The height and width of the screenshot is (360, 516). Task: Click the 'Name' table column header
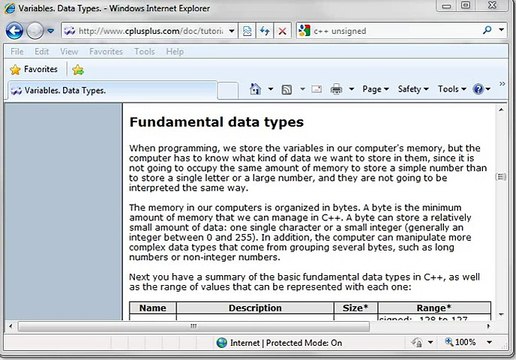click(153, 308)
